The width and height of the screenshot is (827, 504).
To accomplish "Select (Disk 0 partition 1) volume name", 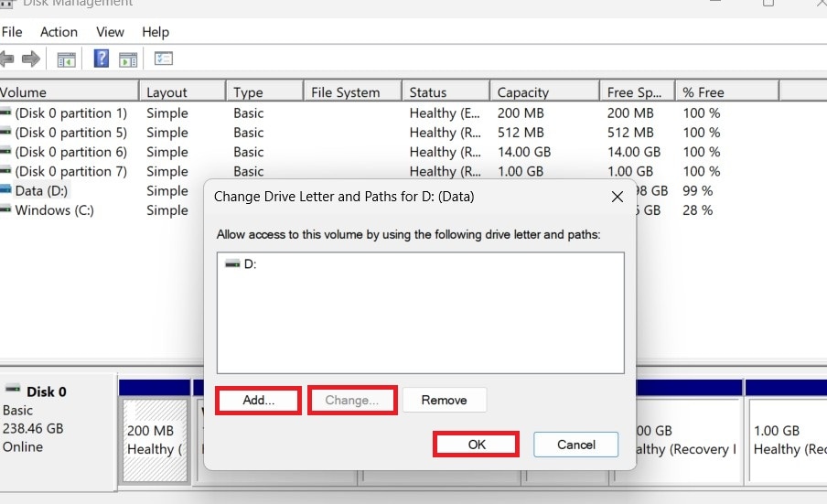I will [x=70, y=113].
